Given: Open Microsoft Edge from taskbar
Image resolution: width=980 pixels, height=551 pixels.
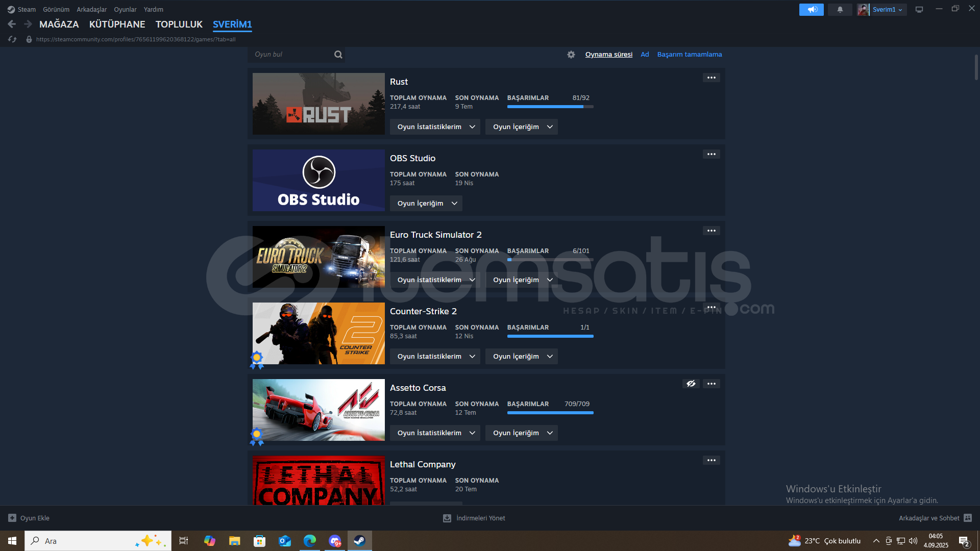Looking at the screenshot, I should pos(310,541).
